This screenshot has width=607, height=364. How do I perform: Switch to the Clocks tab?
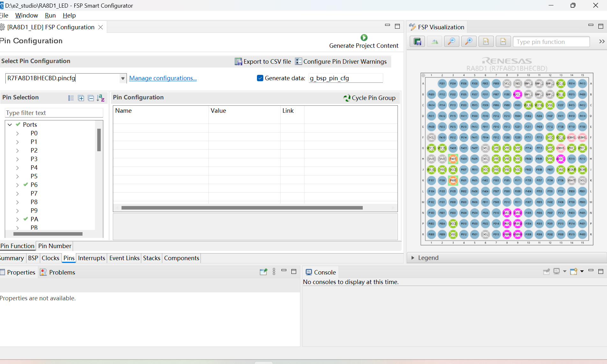[50, 258]
